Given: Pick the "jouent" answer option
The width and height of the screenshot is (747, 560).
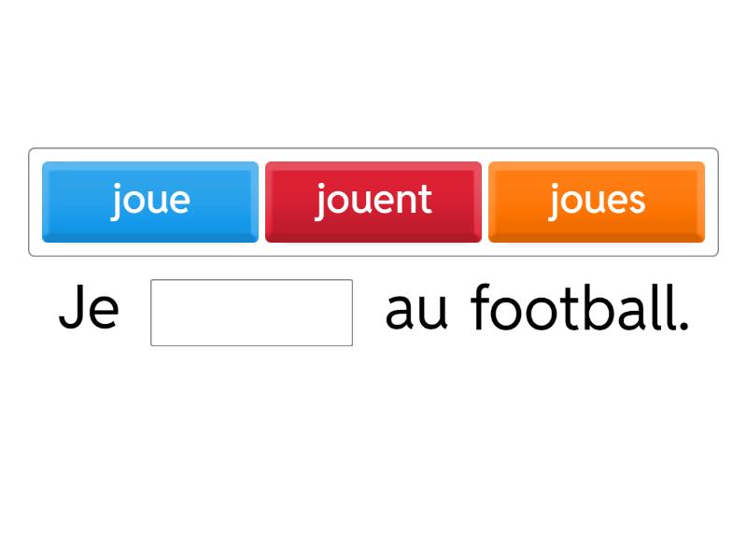Looking at the screenshot, I should point(373,202).
